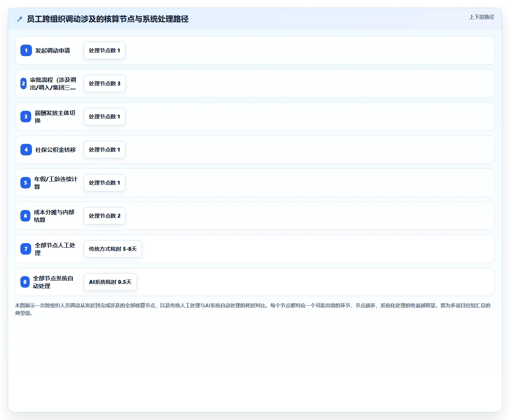Click the 处理节点数 2 chip
The width and height of the screenshot is (510, 420).
(x=105, y=216)
